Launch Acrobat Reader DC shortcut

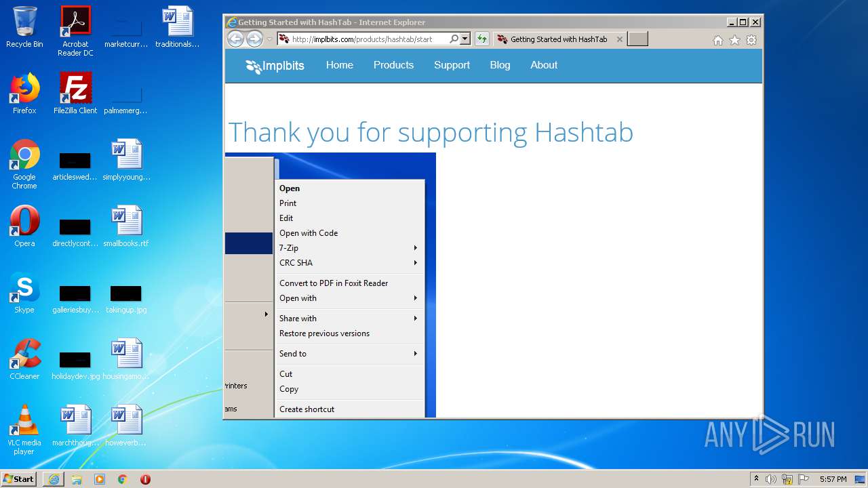(x=75, y=31)
